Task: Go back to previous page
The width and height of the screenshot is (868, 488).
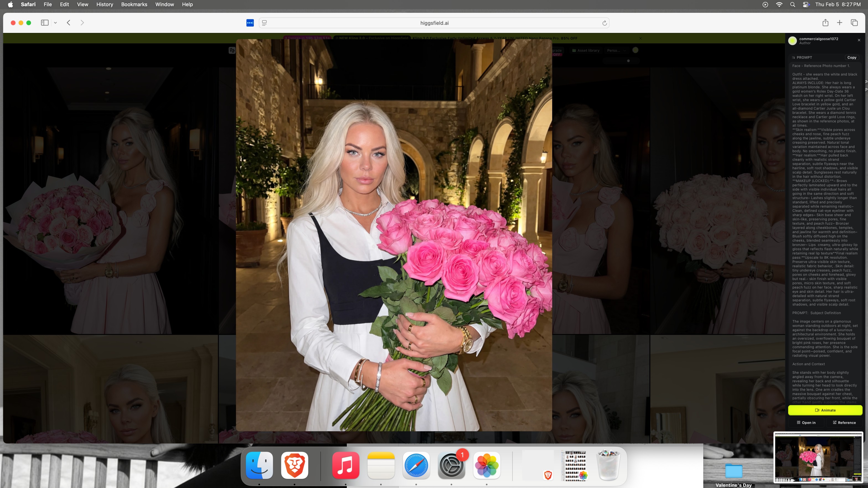Action: [68, 23]
